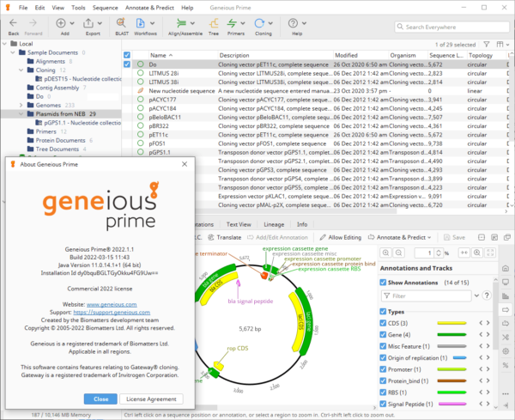Image resolution: width=515 pixels, height=420 pixels.
Task: Open the Export dropdown arrow
Action: click(100, 23)
